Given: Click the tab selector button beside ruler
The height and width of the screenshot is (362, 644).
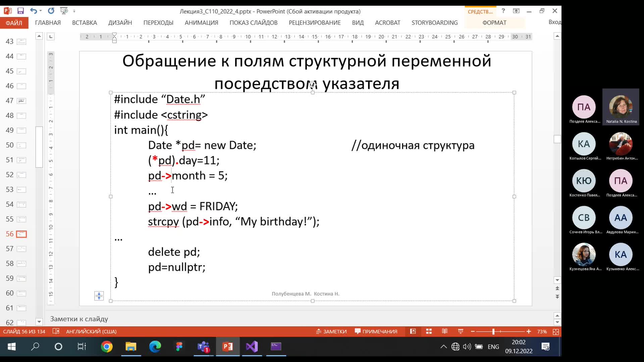Looking at the screenshot, I should click(x=51, y=36).
